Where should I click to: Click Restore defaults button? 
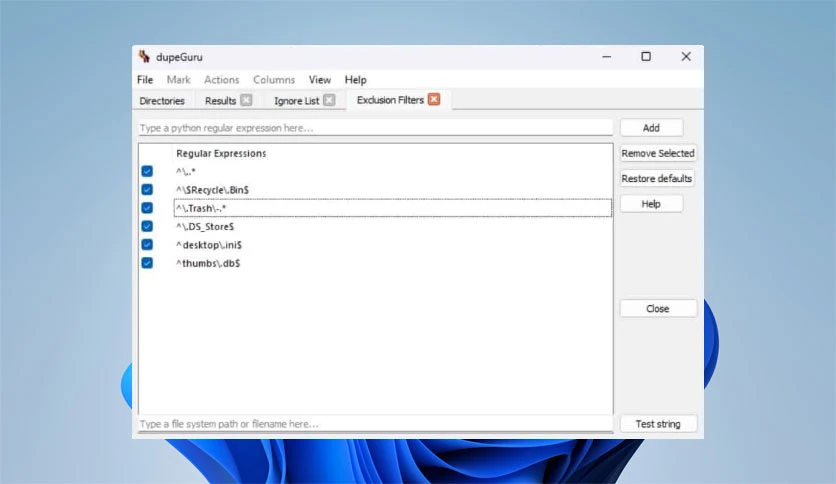657,179
